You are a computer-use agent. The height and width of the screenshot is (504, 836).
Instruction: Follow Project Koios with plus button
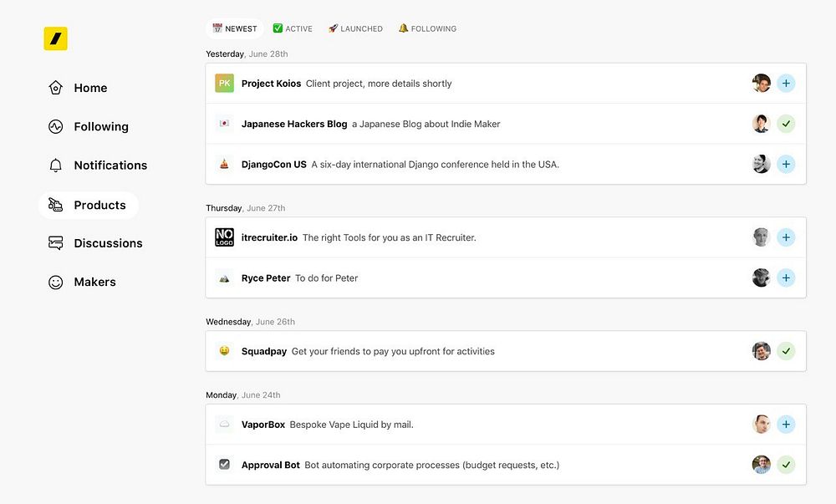[x=786, y=84]
